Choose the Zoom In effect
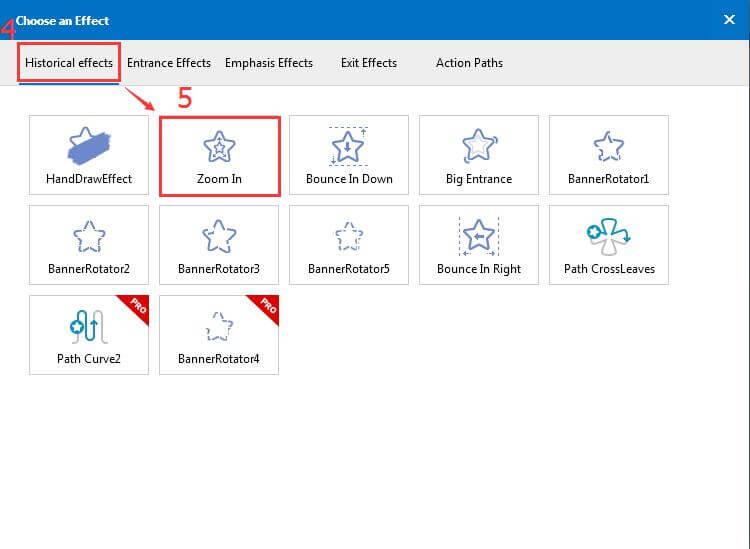The image size is (750, 549). (220, 155)
